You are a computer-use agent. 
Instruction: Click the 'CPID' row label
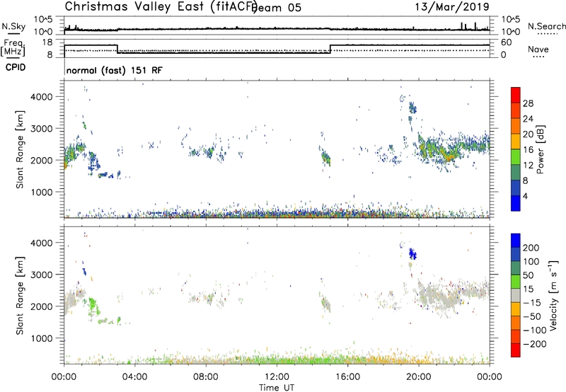(x=16, y=67)
